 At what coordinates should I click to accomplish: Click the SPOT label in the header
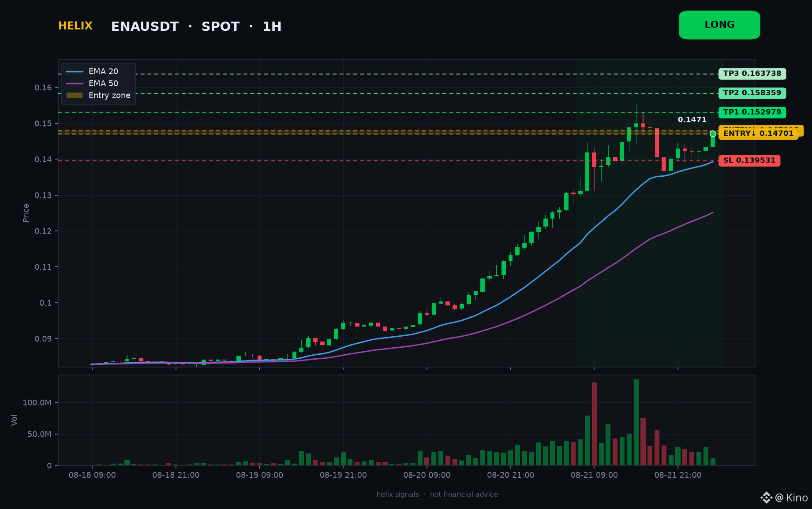[221, 27]
